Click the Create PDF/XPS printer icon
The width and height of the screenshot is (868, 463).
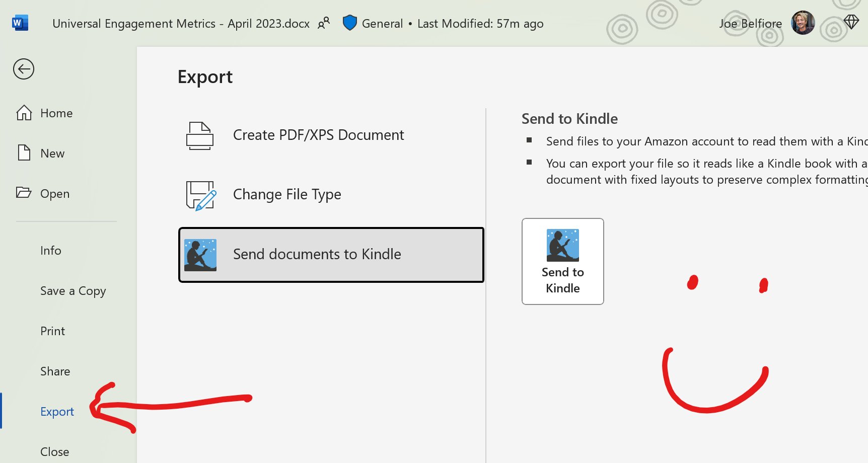(x=200, y=135)
